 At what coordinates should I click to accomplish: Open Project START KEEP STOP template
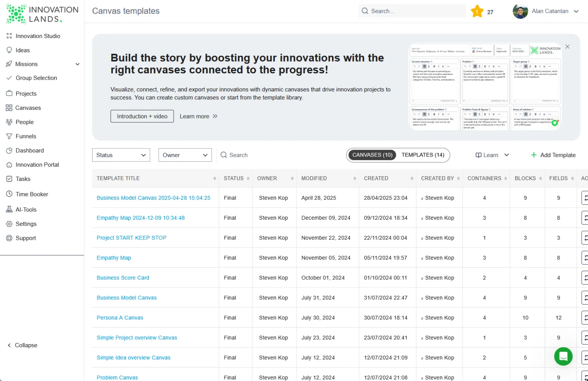(132, 238)
